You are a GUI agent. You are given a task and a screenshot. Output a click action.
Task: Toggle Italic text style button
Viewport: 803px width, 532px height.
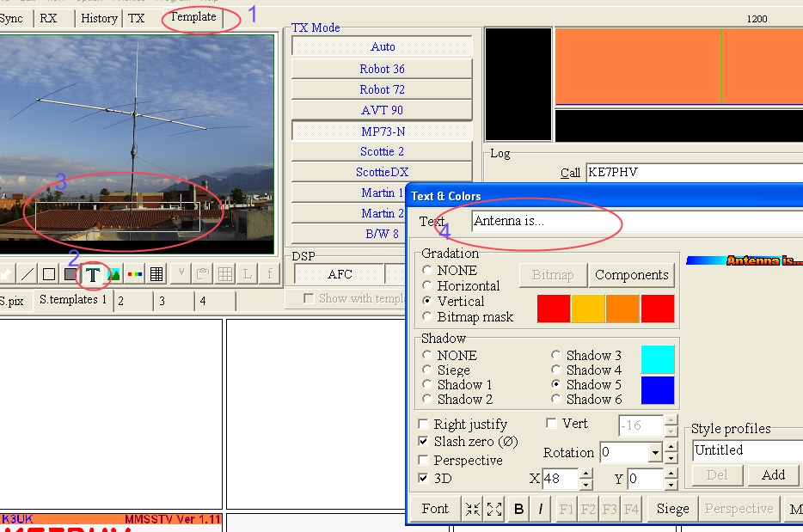(540, 509)
